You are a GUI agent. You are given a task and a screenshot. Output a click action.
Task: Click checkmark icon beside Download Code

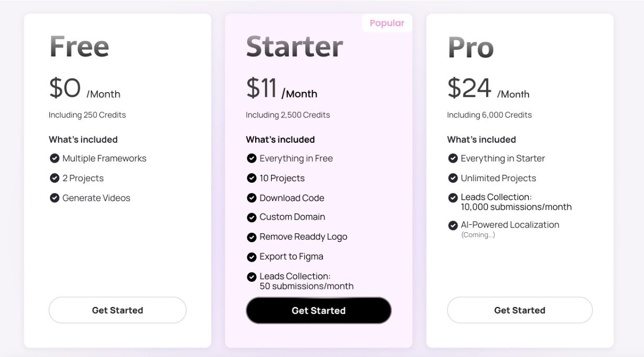point(251,198)
